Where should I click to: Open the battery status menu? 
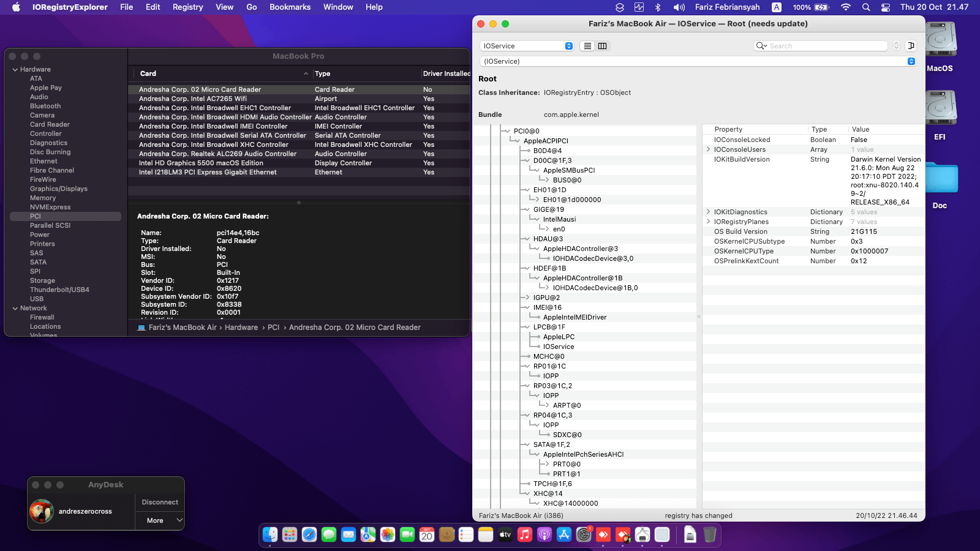(811, 7)
